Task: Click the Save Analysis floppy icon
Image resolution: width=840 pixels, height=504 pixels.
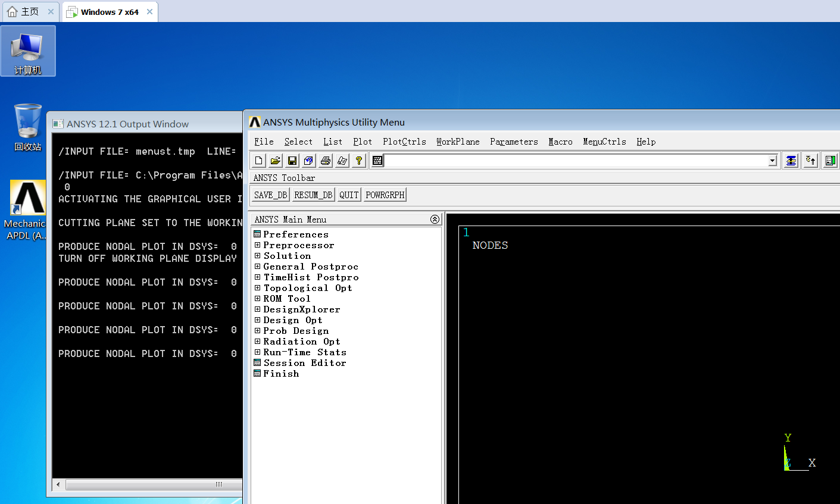Action: pyautogui.click(x=292, y=160)
